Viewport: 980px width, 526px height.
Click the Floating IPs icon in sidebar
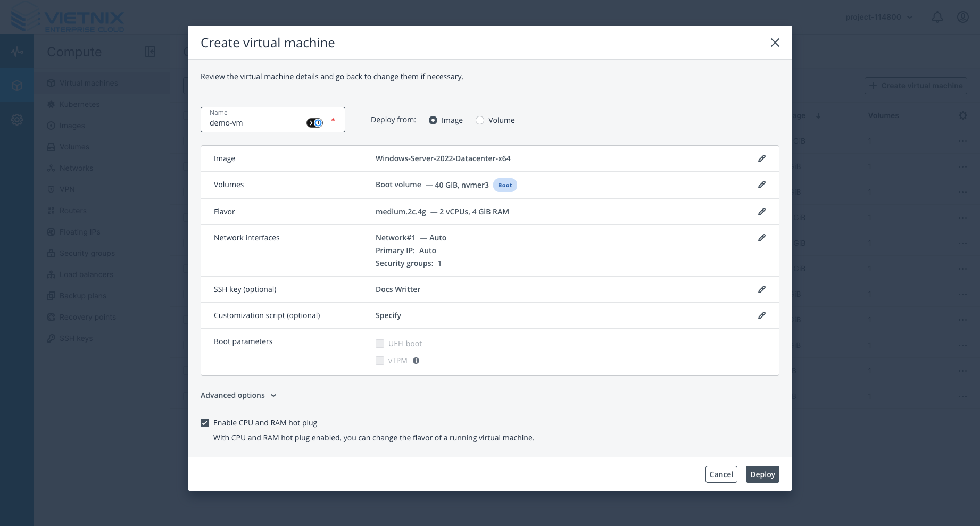click(x=51, y=232)
